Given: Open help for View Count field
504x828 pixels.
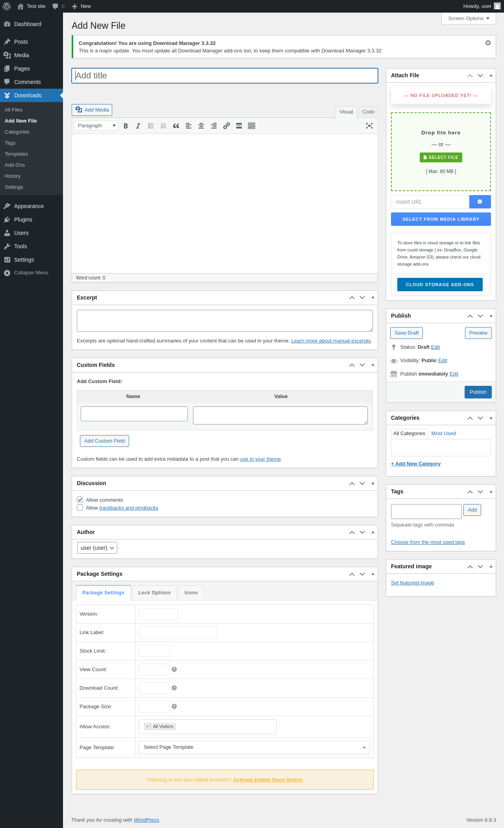Looking at the screenshot, I should (174, 670).
